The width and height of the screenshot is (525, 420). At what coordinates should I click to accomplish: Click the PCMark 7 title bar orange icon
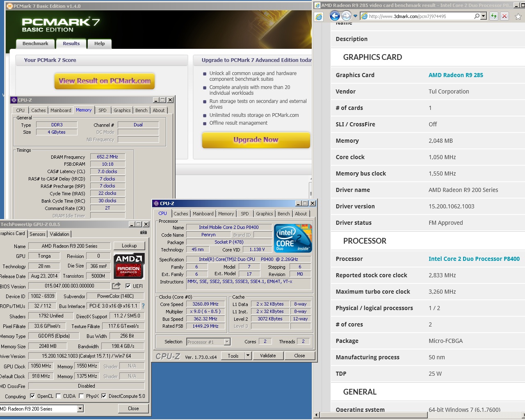coord(10,6)
